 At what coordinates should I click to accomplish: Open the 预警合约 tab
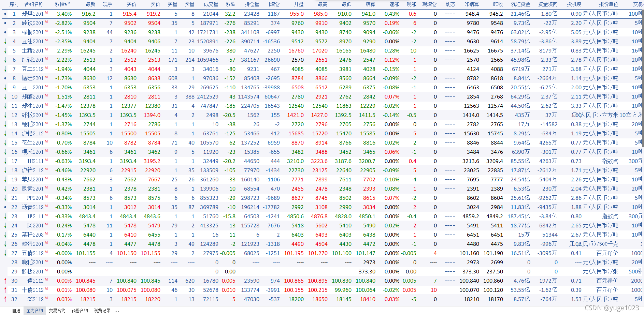[x=80, y=311]
